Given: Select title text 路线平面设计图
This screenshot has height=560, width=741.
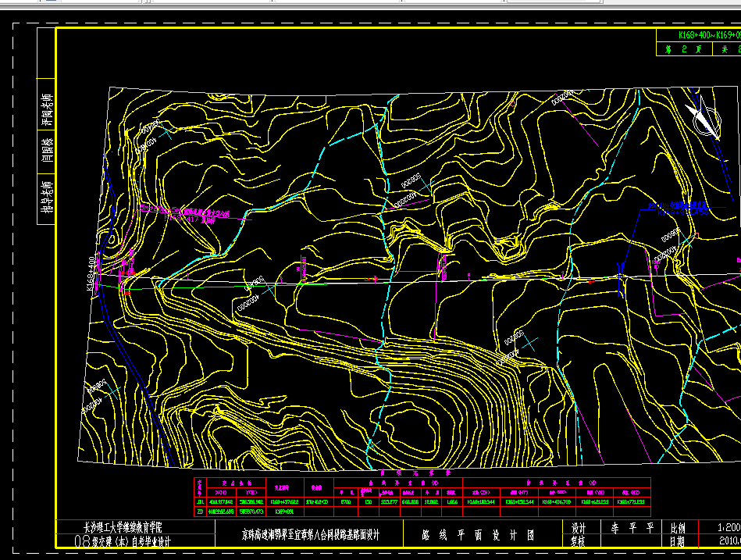Looking at the screenshot, I should [x=478, y=535].
